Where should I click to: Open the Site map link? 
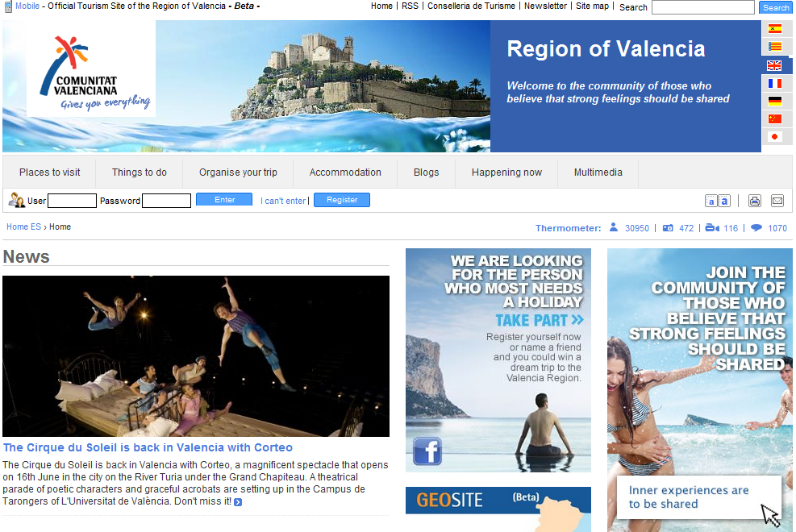(592, 6)
